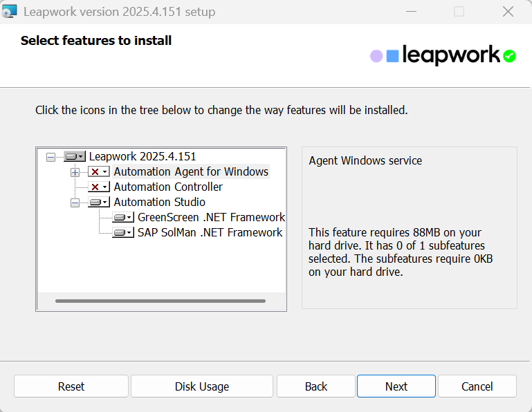Viewport: 532px width, 412px height.
Task: Collapse the Automation Studio tree node
Action: pos(75,203)
